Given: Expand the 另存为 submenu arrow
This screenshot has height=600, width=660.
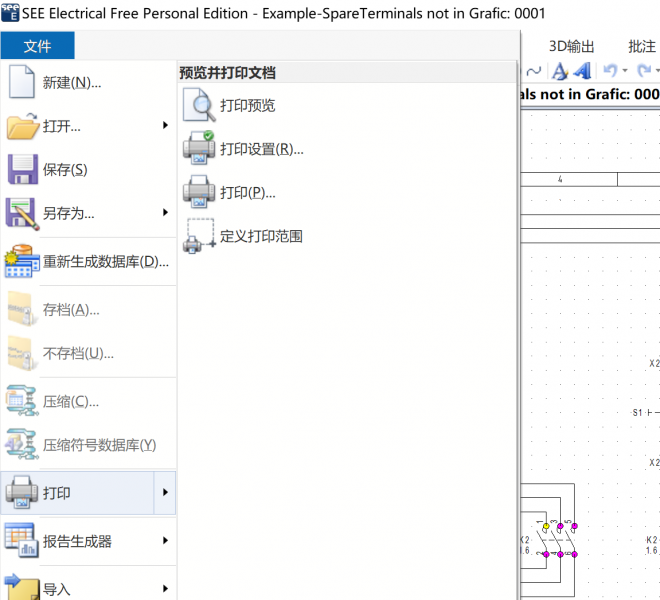Looking at the screenshot, I should (x=165, y=212).
